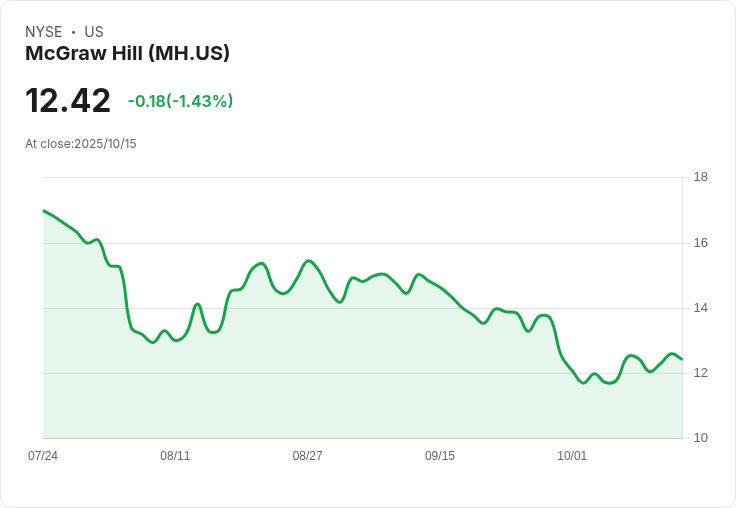The width and height of the screenshot is (736, 508).
Task: Click the 12 label on the y-axis
Action: (700, 373)
